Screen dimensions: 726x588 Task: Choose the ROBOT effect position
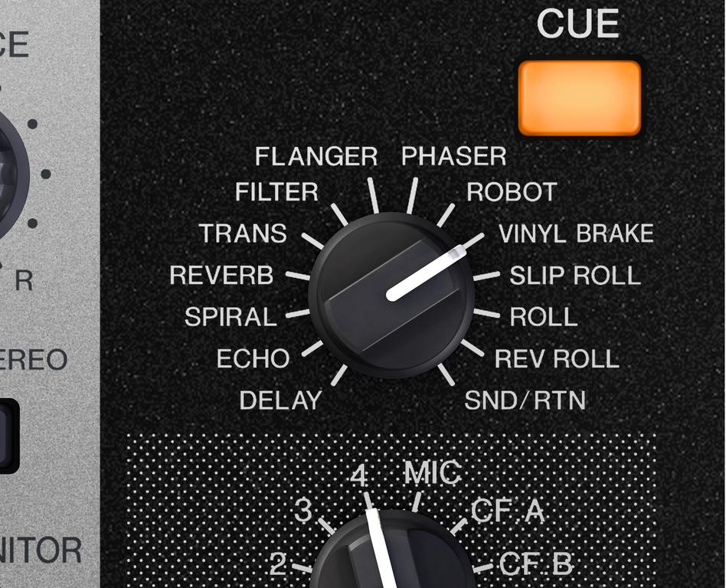click(x=512, y=191)
